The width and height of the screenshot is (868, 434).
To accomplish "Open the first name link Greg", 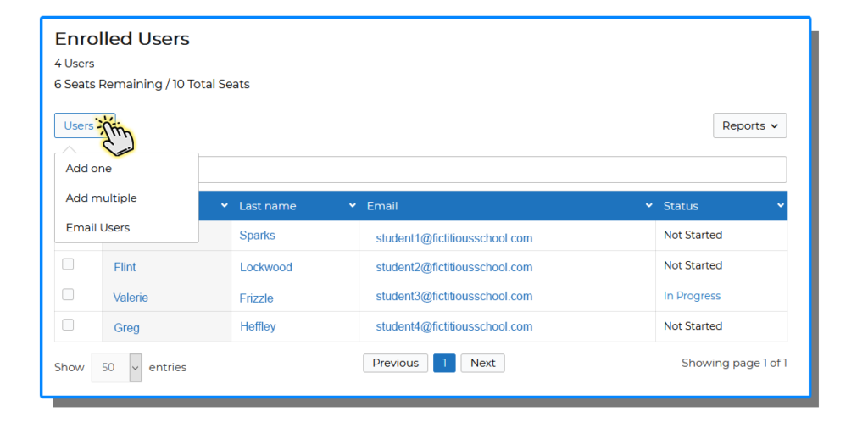I will click(126, 328).
